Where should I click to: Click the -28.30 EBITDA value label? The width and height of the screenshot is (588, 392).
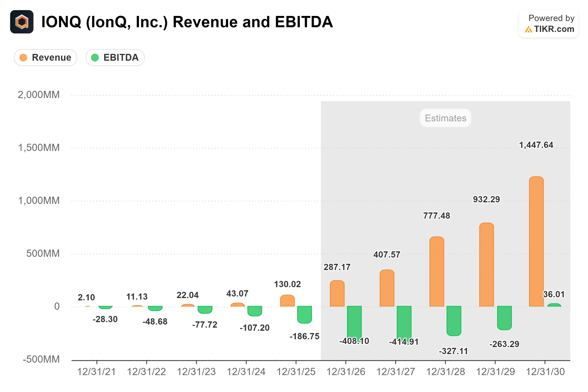pyautogui.click(x=105, y=319)
